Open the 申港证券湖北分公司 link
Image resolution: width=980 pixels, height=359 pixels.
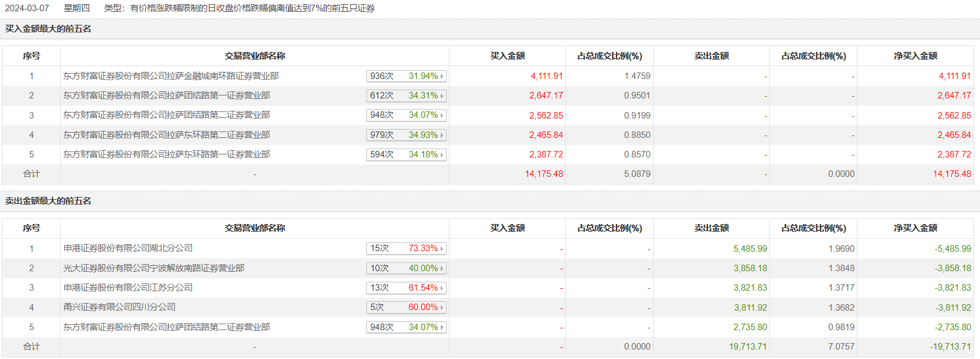[x=128, y=248]
